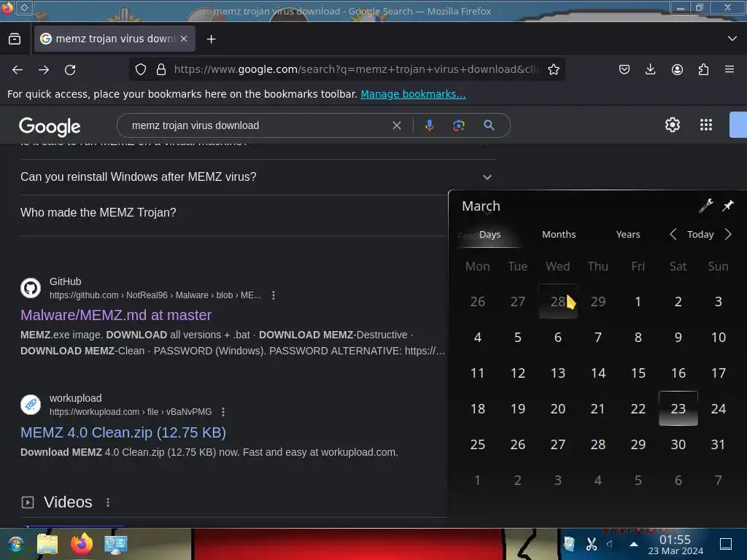Open Videos section options menu
Image resolution: width=747 pixels, height=560 pixels.
[108, 502]
